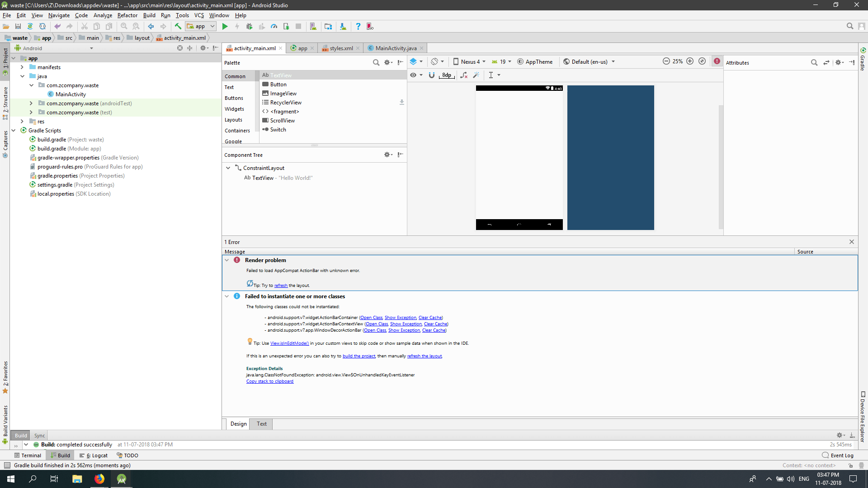868x488 pixels.
Task: Click the Attributes panel search icon
Action: coord(814,62)
